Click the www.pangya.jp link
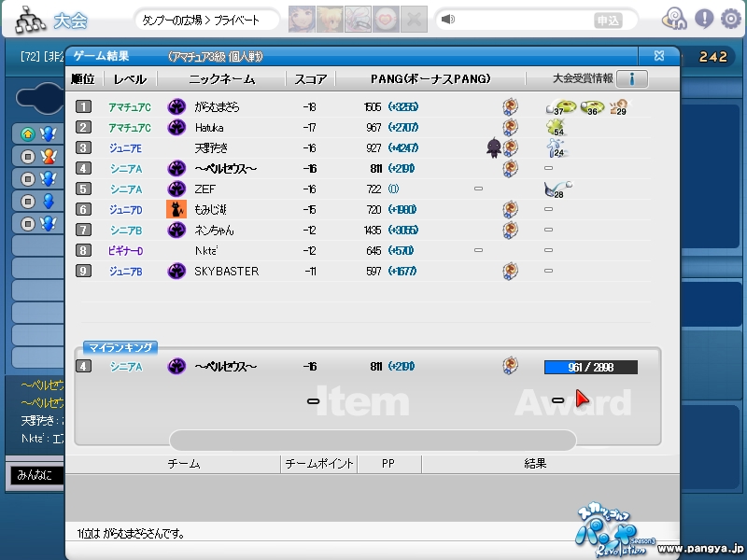 (x=701, y=549)
